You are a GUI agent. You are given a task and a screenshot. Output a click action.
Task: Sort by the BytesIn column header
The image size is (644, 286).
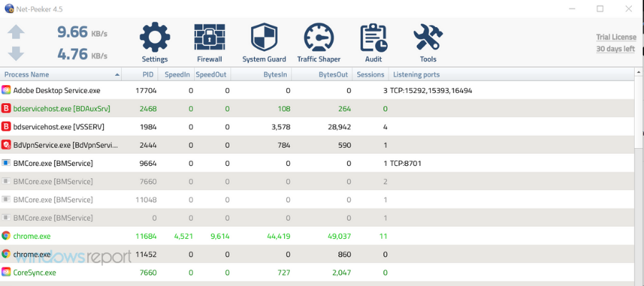(261, 74)
